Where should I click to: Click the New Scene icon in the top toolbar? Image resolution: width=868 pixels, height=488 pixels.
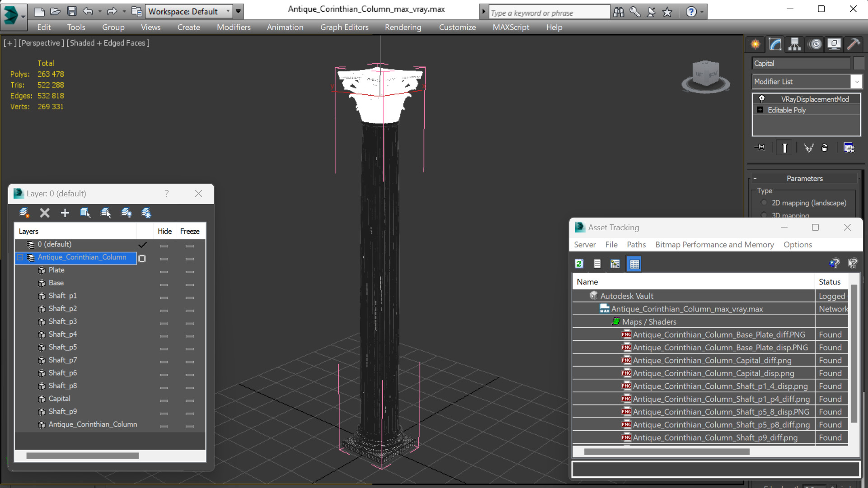[x=39, y=11]
